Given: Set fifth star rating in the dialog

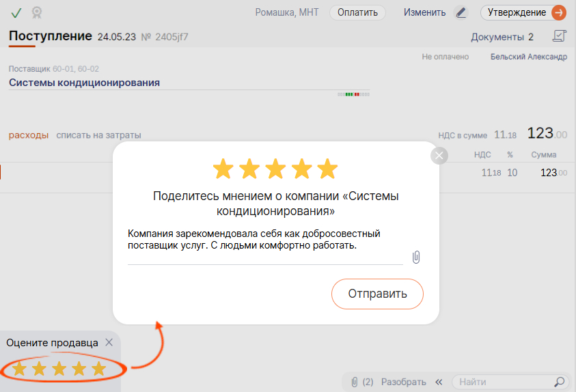Looking at the screenshot, I should (327, 169).
